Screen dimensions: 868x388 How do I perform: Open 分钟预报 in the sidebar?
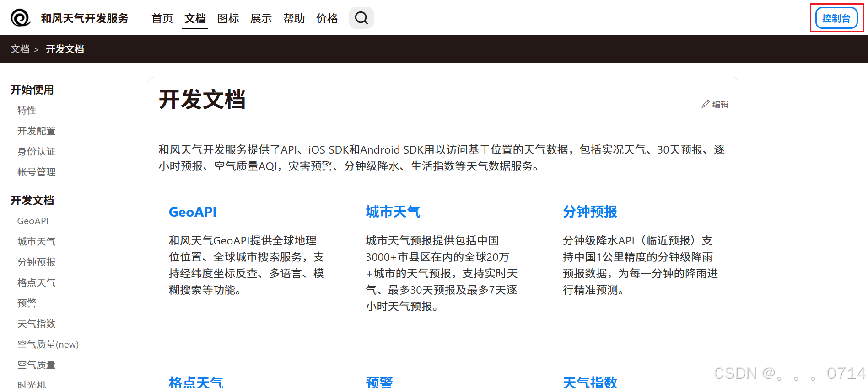[37, 262]
